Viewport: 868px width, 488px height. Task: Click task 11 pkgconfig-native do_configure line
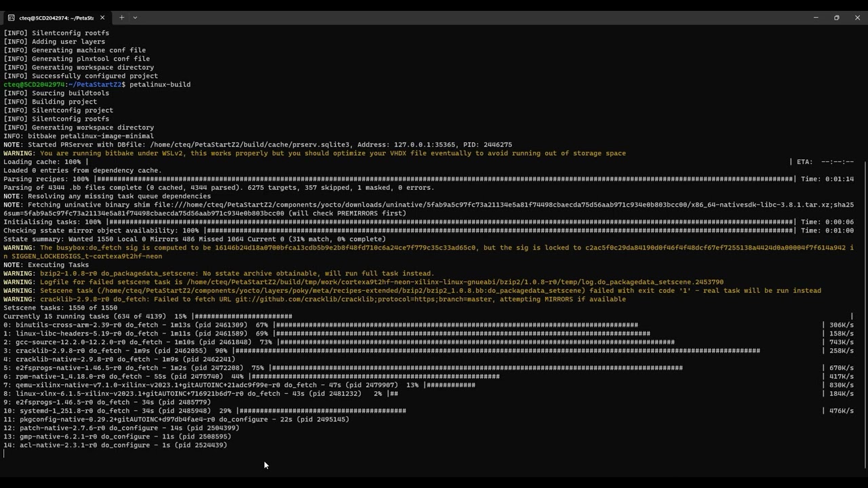coord(176,420)
